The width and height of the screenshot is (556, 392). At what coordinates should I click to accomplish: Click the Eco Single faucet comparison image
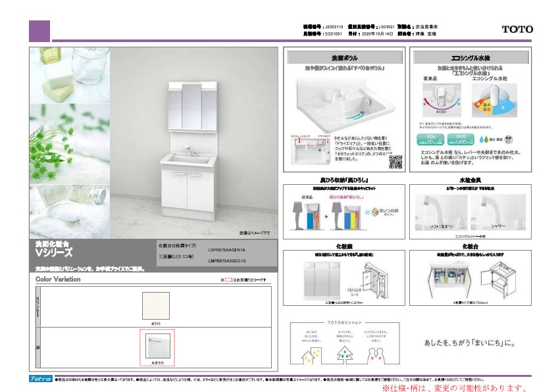pos(470,100)
